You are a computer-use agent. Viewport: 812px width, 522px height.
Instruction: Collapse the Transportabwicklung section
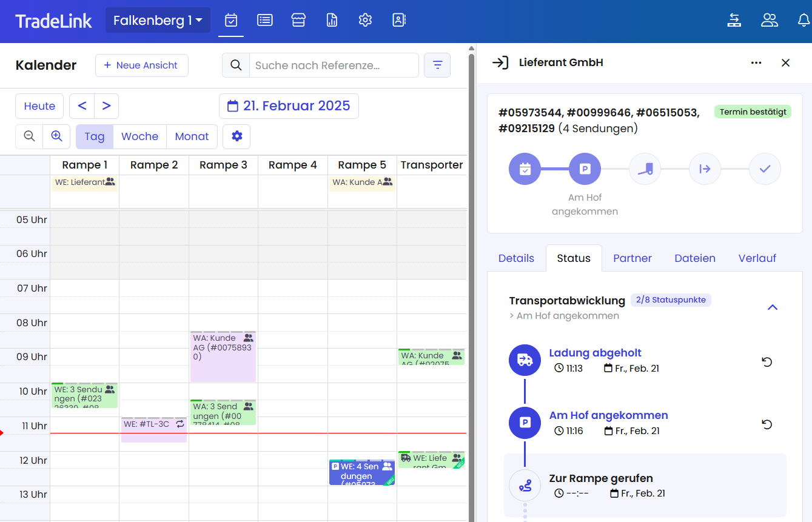point(772,307)
